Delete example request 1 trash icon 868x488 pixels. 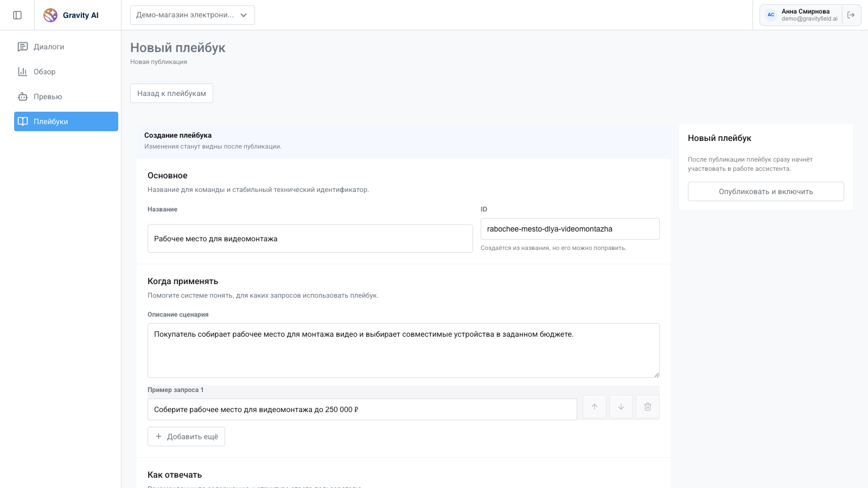coord(648,407)
